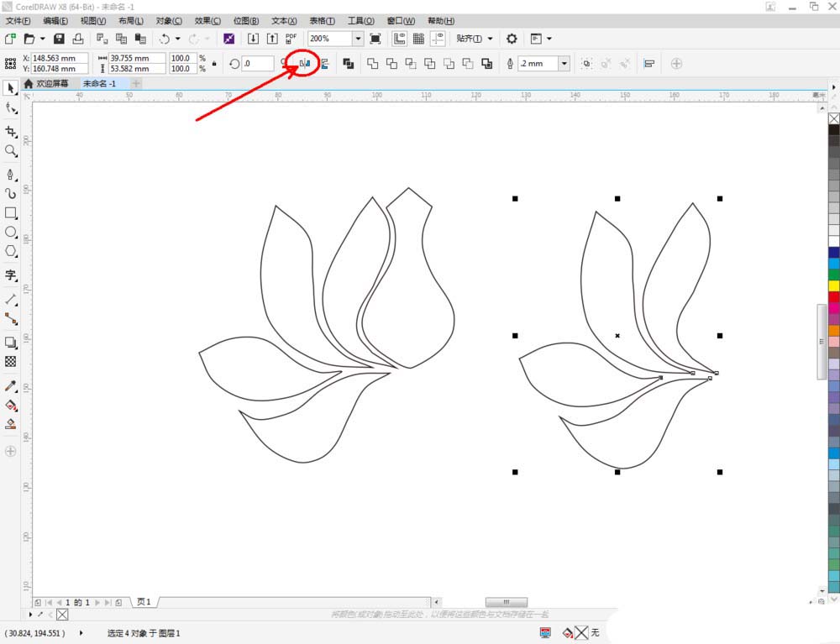Expand the Open recent files arrow
This screenshot has height=644, width=840.
pyautogui.click(x=42, y=39)
